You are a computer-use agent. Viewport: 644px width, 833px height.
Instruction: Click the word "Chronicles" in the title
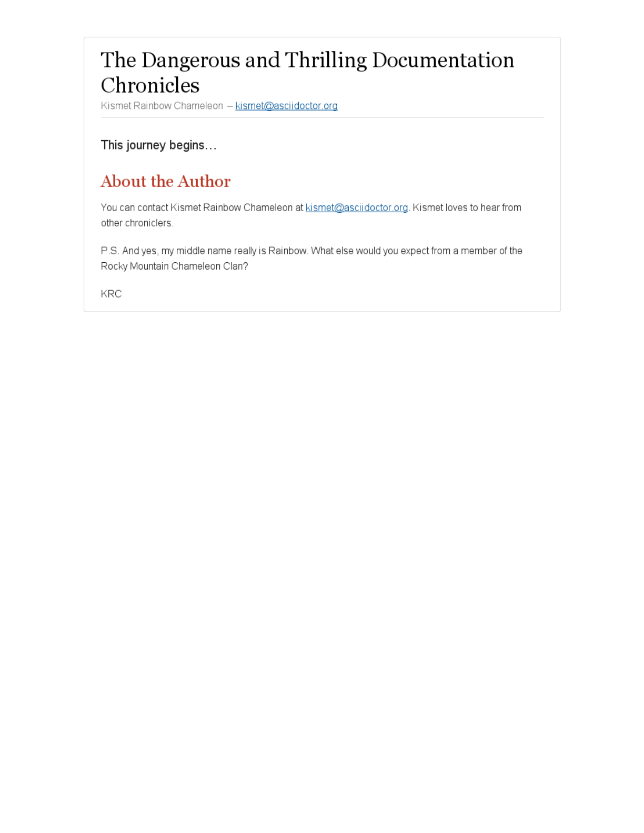(x=150, y=85)
